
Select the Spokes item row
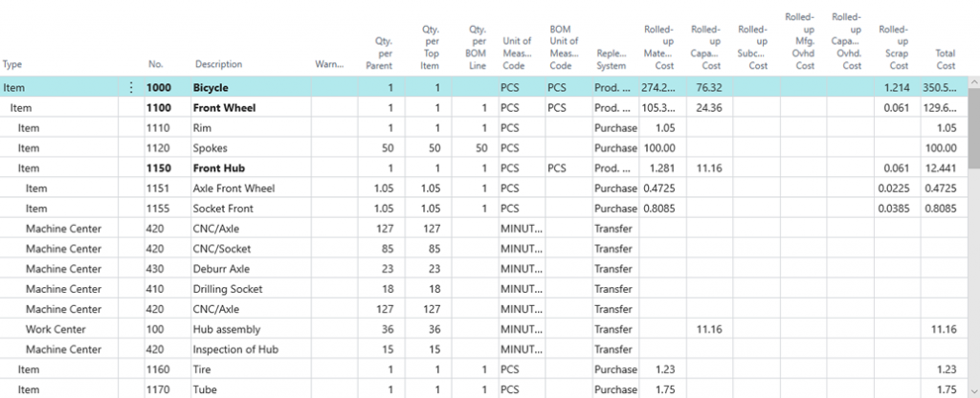212,148
